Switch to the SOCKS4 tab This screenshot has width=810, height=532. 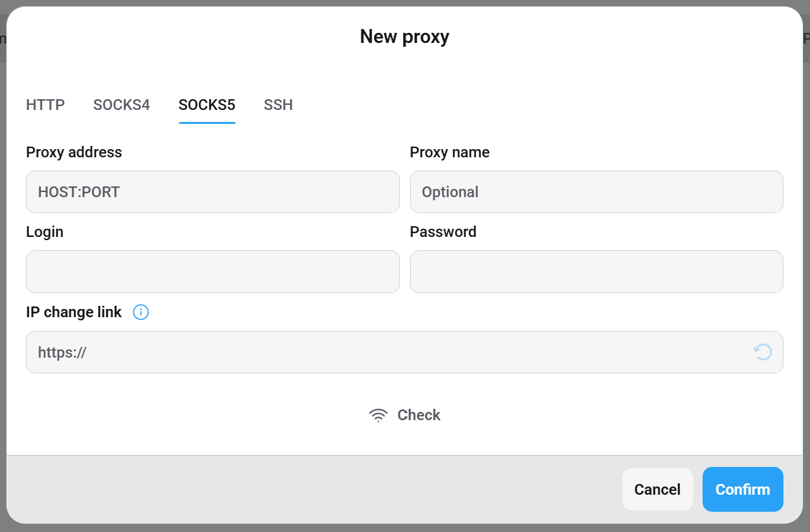tap(121, 105)
